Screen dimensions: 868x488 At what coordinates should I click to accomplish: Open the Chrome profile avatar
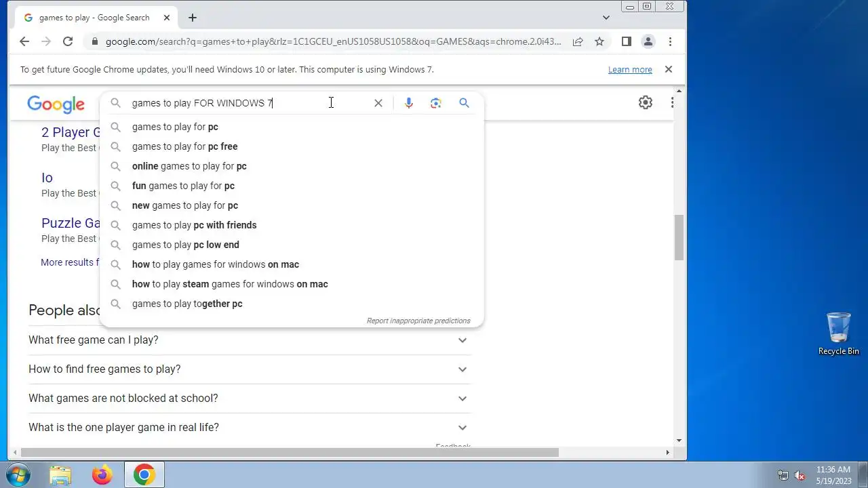[648, 41]
